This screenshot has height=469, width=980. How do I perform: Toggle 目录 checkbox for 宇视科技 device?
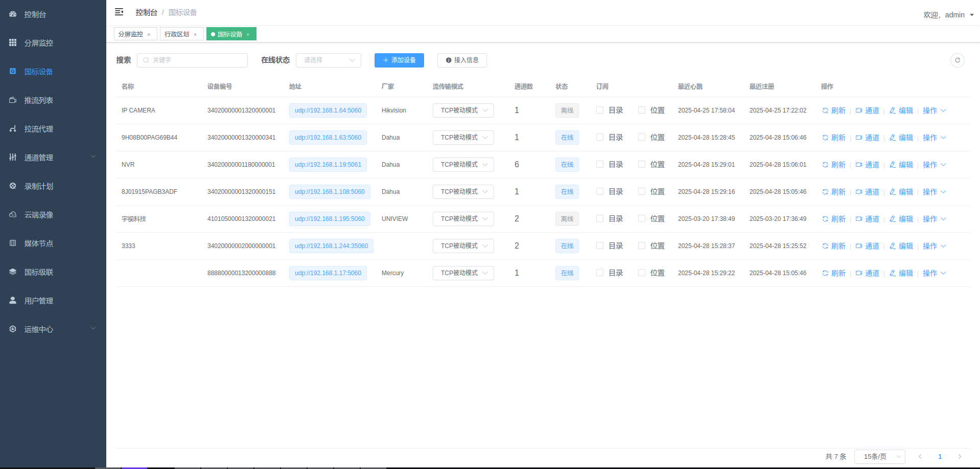[600, 218]
